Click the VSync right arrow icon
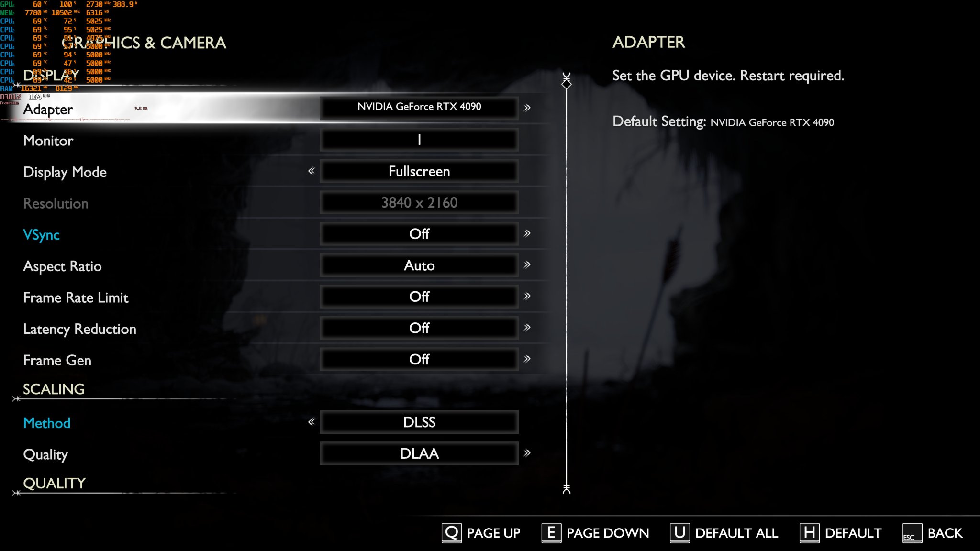The image size is (980, 551). click(x=527, y=233)
